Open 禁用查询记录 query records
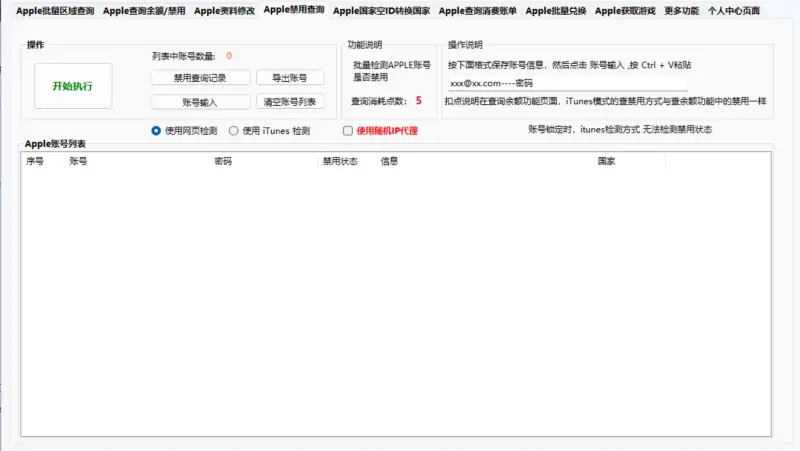 tap(200, 78)
